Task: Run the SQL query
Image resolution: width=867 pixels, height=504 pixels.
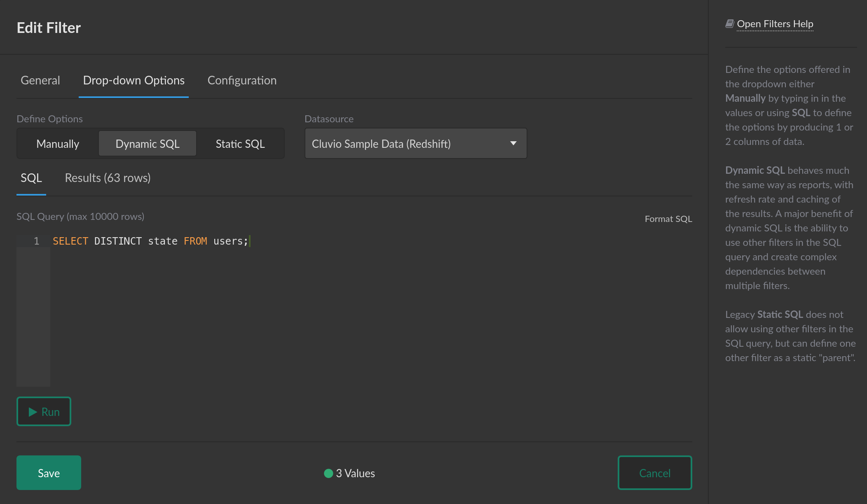Action: 44,411
